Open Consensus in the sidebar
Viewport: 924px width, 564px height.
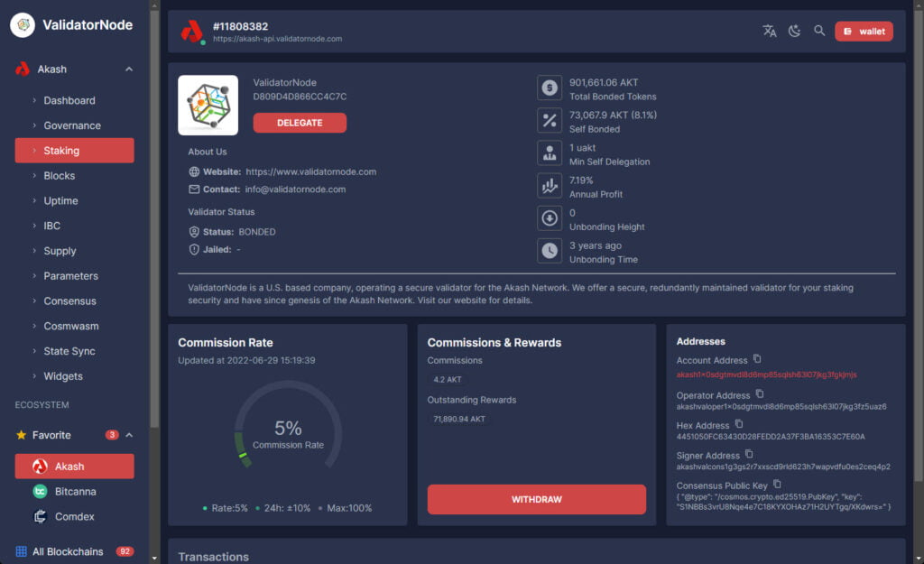[x=74, y=300]
